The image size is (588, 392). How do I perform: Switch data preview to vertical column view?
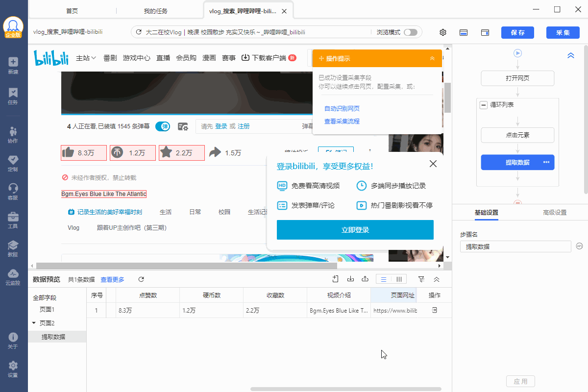(399, 279)
